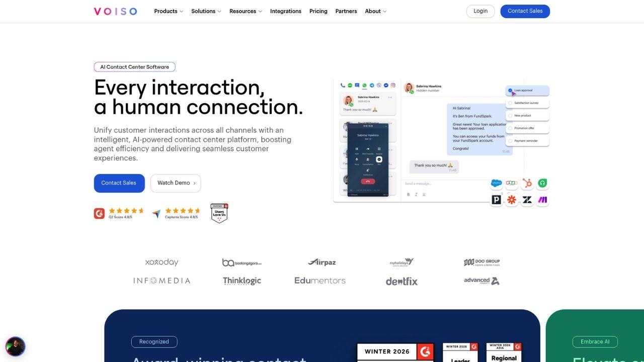Image resolution: width=644 pixels, height=362 pixels.
Task: Click the Edumentors customer logo
Action: pyautogui.click(x=320, y=281)
